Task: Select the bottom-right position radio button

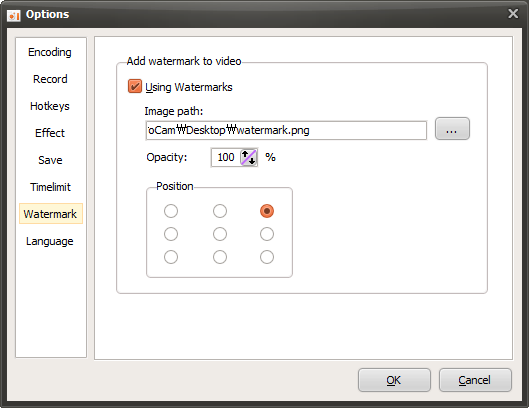Action: pos(267,257)
